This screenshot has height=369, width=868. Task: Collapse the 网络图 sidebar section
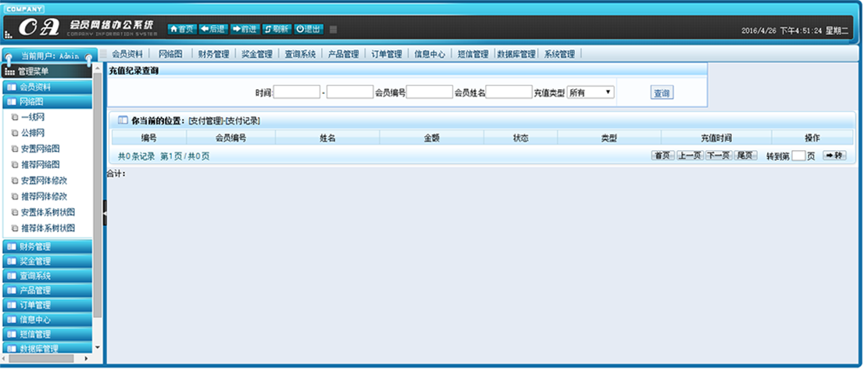[x=48, y=102]
